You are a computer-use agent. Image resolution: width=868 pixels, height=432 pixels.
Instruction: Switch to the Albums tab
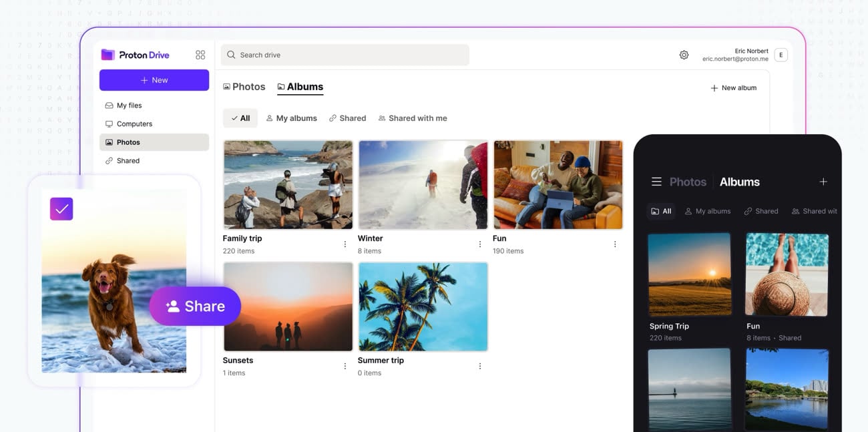pyautogui.click(x=300, y=87)
